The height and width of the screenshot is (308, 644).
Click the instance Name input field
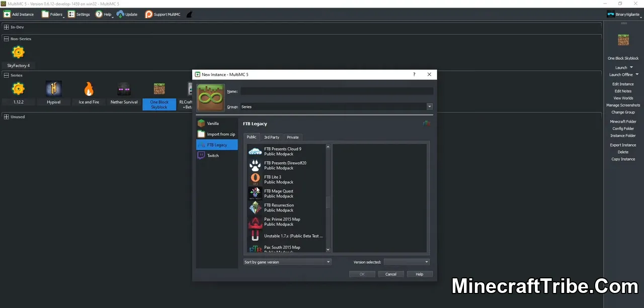point(337,91)
